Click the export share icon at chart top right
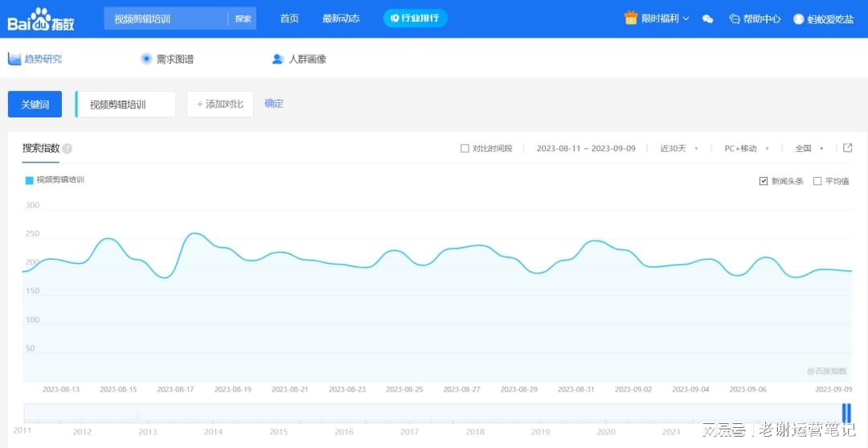 tap(848, 148)
